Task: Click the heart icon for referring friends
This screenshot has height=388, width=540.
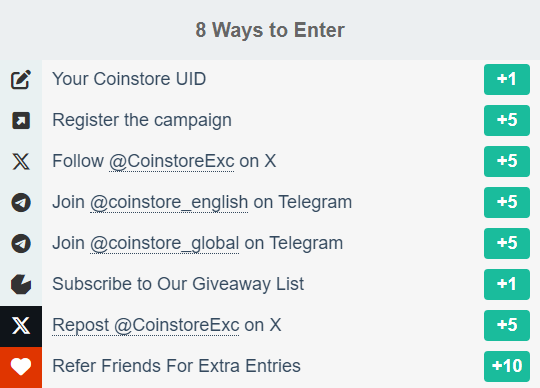Action: click(x=21, y=366)
